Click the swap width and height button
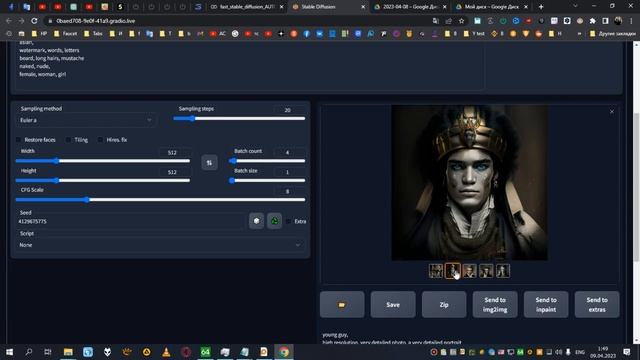This screenshot has height=360, width=640. pyautogui.click(x=209, y=163)
